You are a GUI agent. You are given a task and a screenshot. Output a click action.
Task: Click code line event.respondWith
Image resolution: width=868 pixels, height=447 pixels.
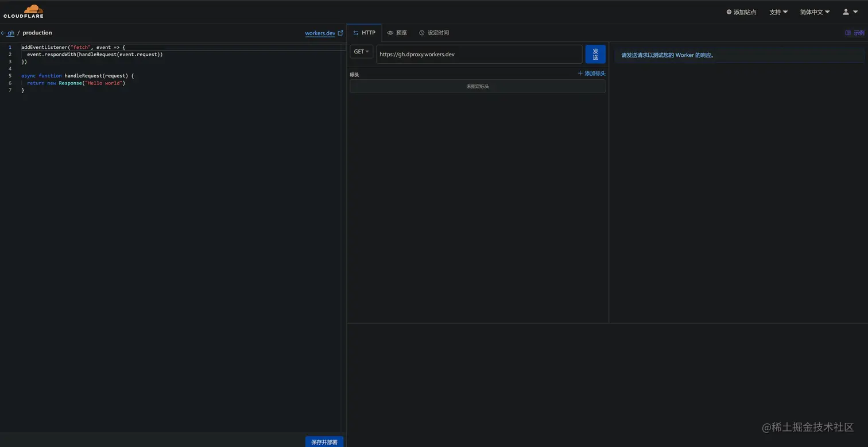(x=95, y=55)
